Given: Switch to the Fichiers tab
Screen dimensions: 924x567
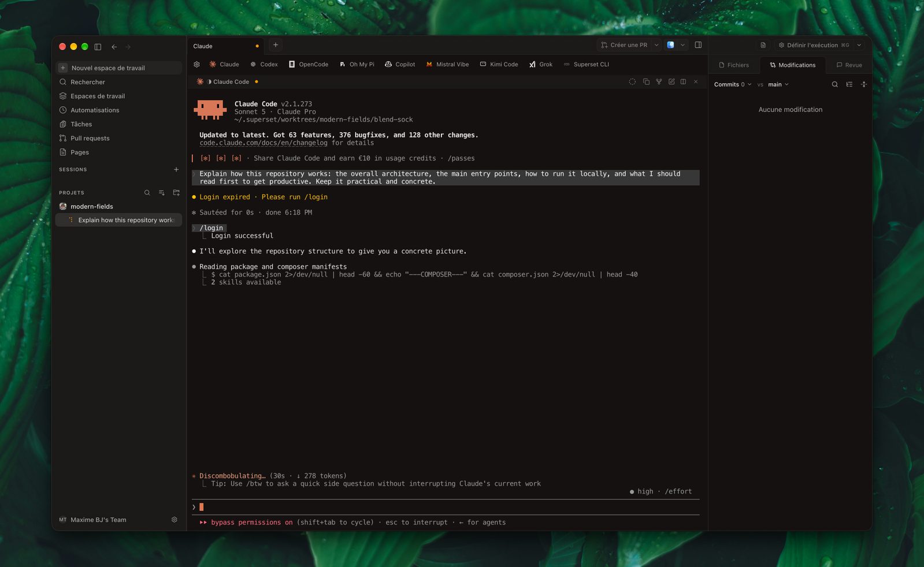Looking at the screenshot, I should point(734,65).
